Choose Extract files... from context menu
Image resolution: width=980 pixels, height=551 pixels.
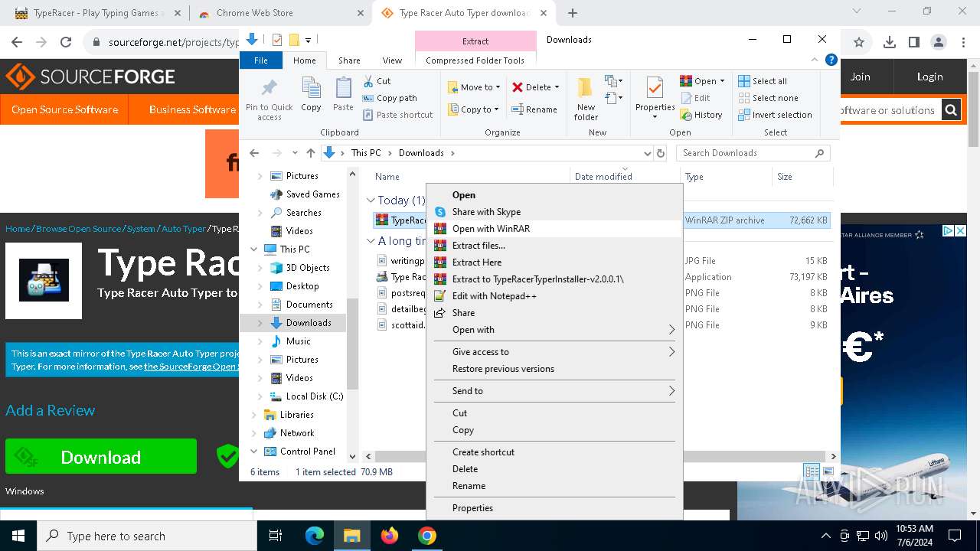(554, 246)
